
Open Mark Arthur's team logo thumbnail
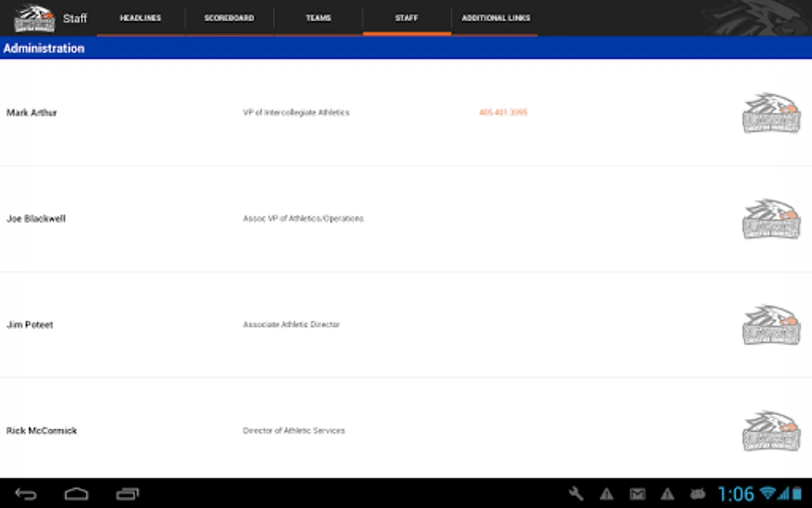pyautogui.click(x=771, y=112)
